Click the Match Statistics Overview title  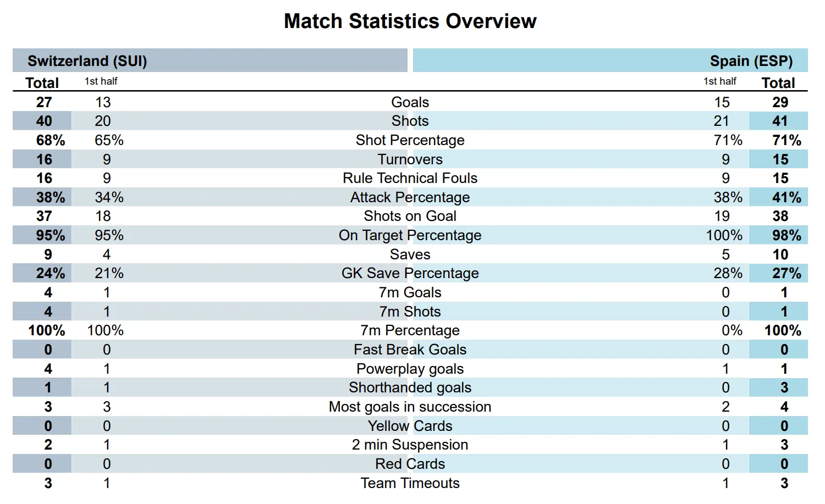coord(410,21)
